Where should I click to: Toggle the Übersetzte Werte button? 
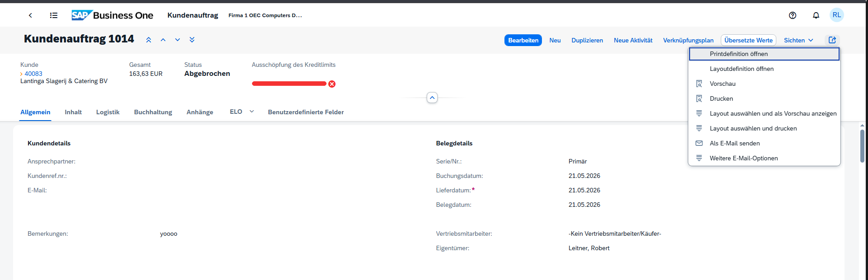coord(748,40)
